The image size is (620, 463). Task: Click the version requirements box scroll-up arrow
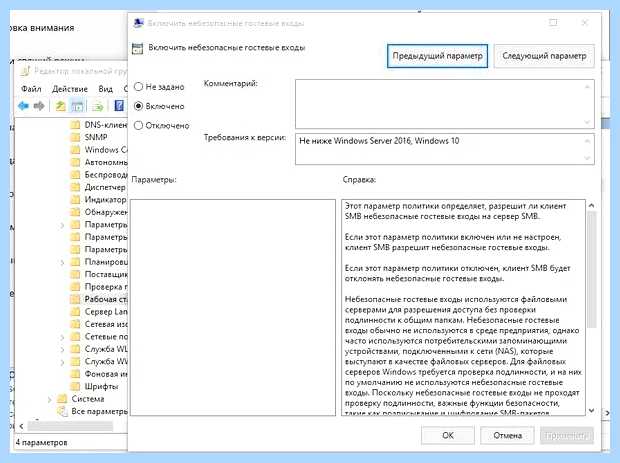pos(587,140)
